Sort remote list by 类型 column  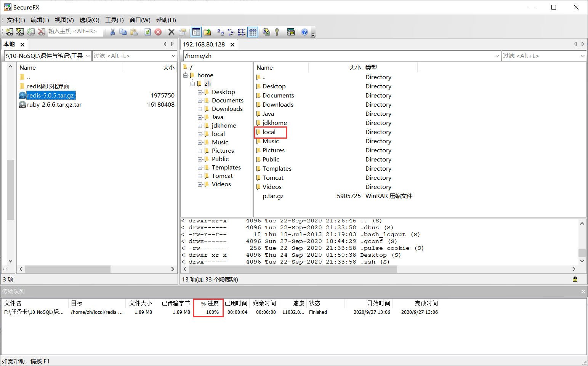point(390,67)
